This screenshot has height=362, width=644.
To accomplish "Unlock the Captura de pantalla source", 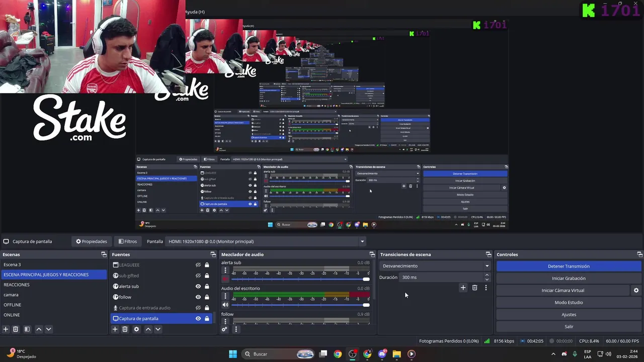I will [207, 318].
